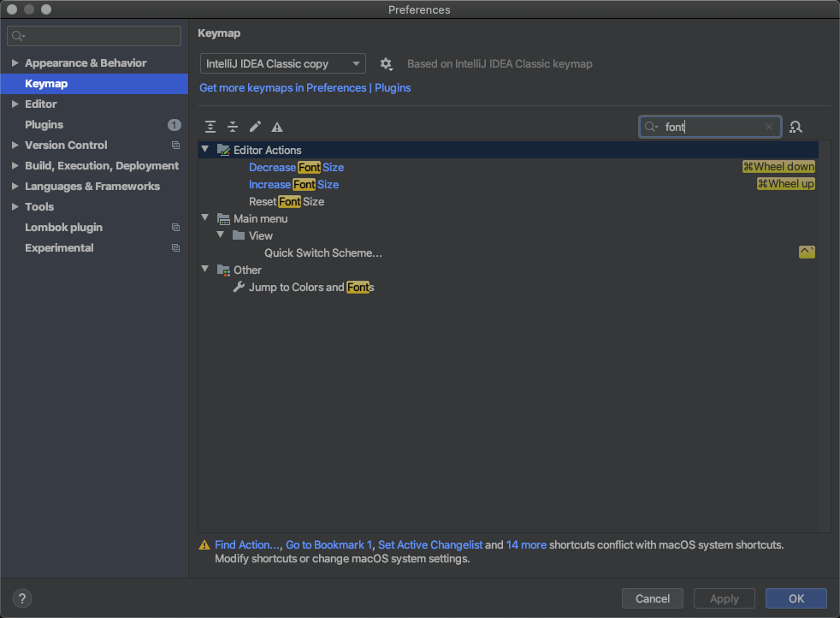
Task: Expand the Appearance & Behavior section
Action: (x=15, y=62)
